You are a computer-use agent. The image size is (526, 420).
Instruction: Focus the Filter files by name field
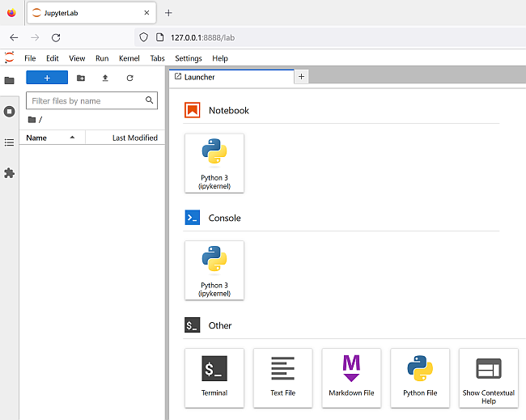click(91, 100)
